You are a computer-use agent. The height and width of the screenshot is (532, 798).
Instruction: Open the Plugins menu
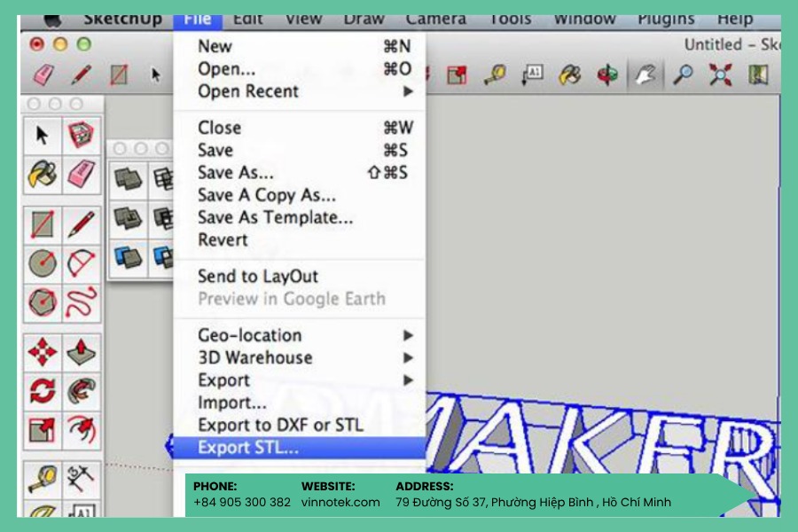[666, 20]
